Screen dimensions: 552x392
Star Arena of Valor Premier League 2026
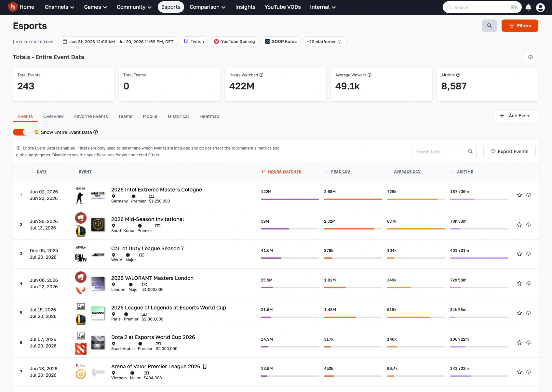tap(519, 372)
